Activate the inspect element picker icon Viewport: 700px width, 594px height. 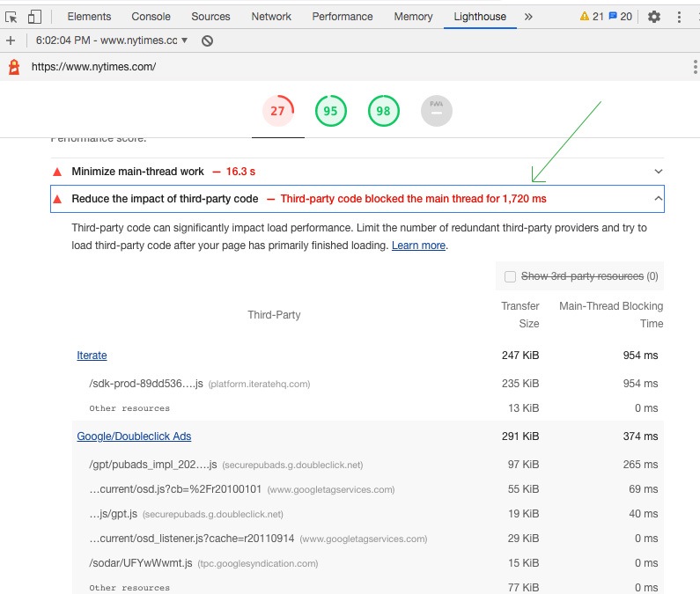[11, 17]
